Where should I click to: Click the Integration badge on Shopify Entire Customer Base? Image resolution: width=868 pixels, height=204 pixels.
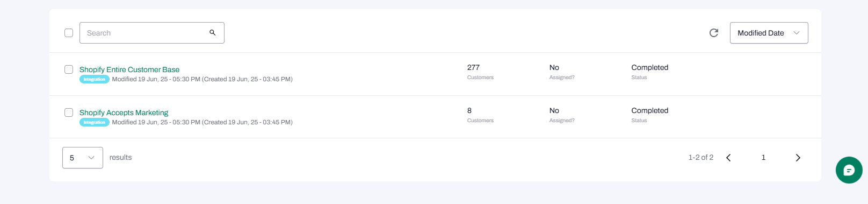click(95, 79)
